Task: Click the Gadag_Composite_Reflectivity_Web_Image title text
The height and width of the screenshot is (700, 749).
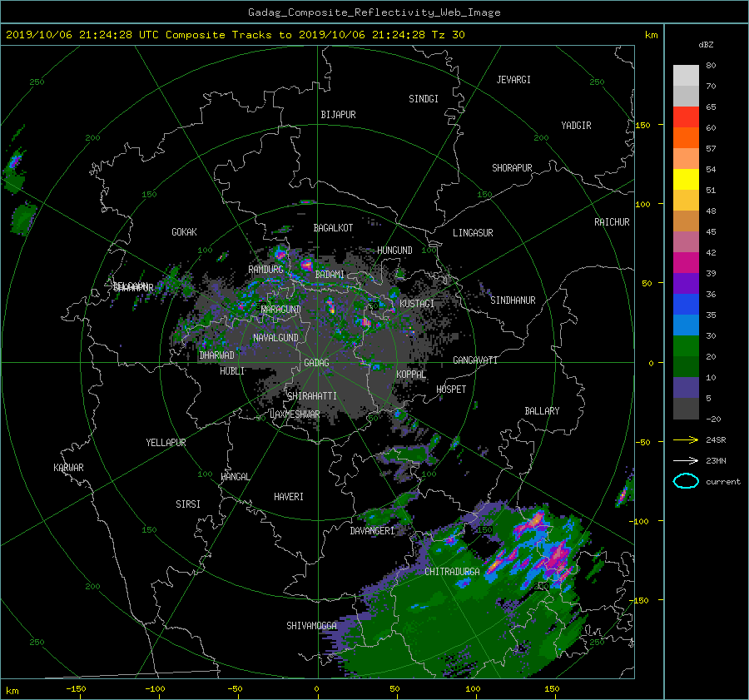Action: (374, 12)
